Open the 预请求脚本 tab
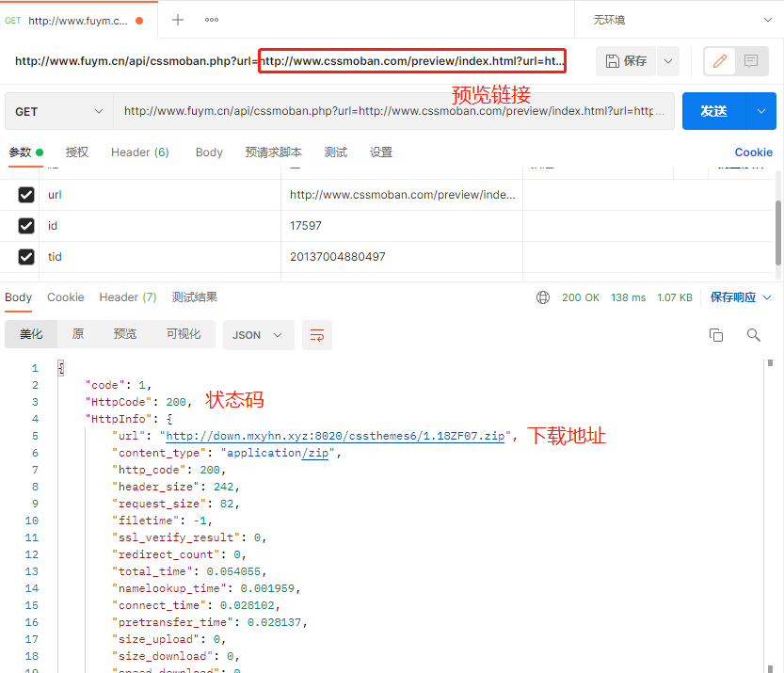 [x=273, y=152]
